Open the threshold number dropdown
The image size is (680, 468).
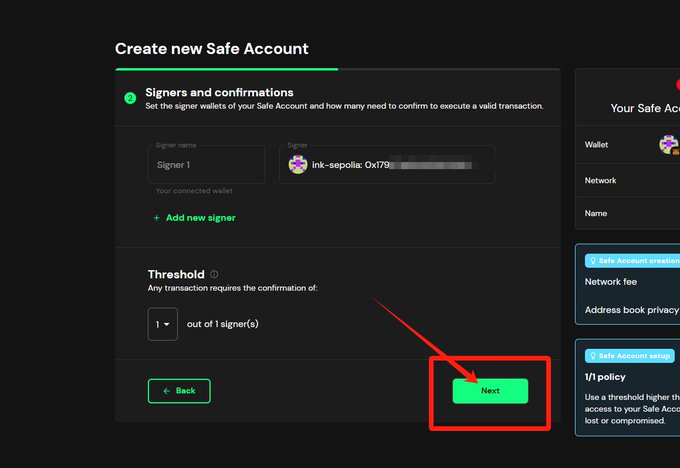pos(163,324)
